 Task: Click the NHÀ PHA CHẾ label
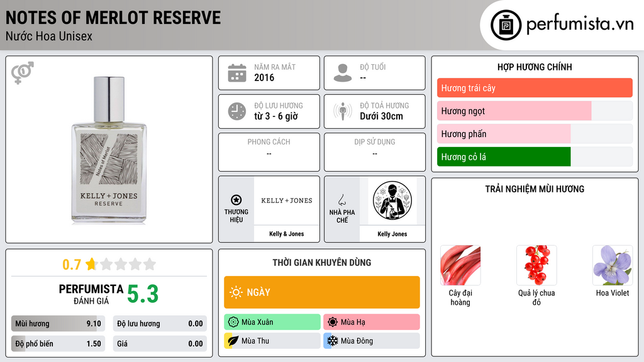[341, 216]
